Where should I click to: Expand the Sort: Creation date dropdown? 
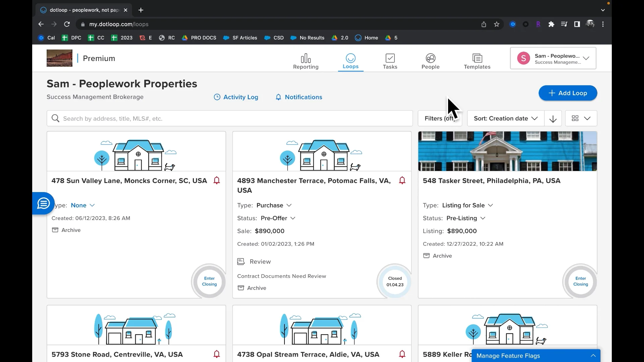pyautogui.click(x=505, y=119)
